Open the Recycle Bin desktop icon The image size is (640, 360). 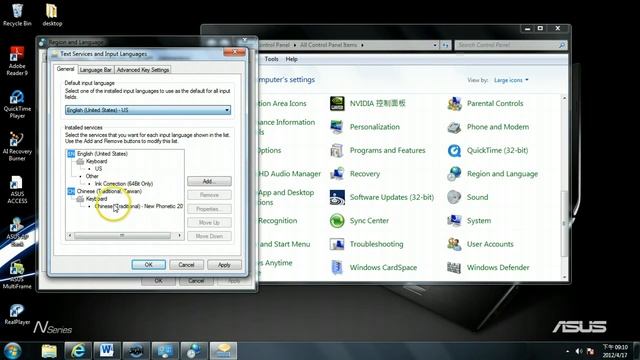(17, 15)
